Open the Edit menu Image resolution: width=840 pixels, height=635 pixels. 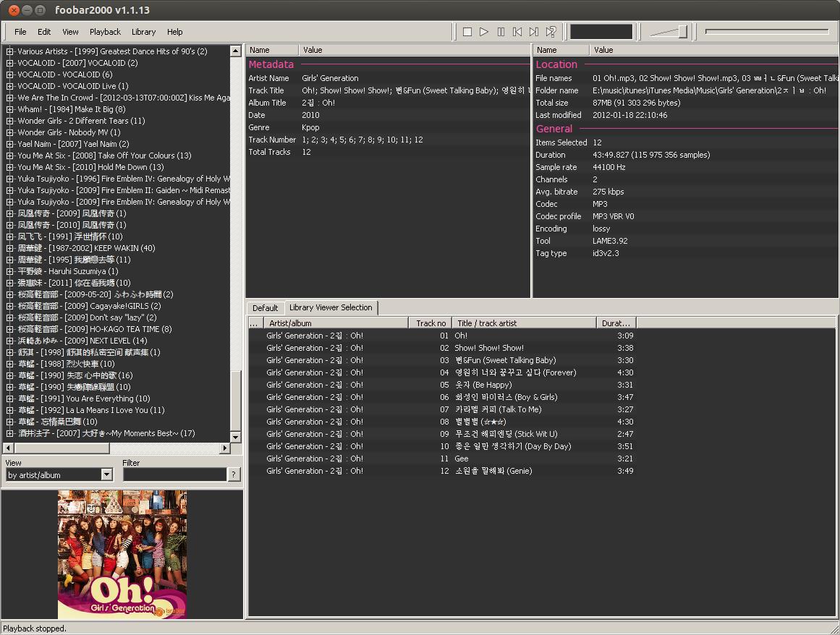44,32
